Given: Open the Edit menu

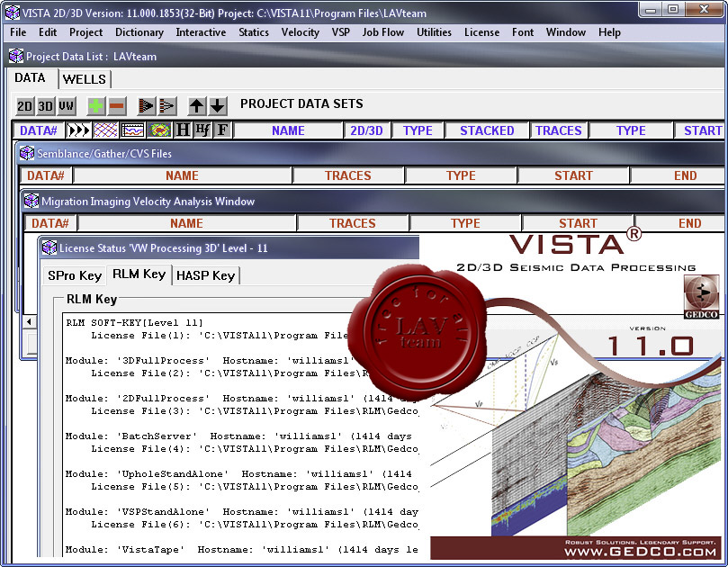Looking at the screenshot, I should click(48, 32).
